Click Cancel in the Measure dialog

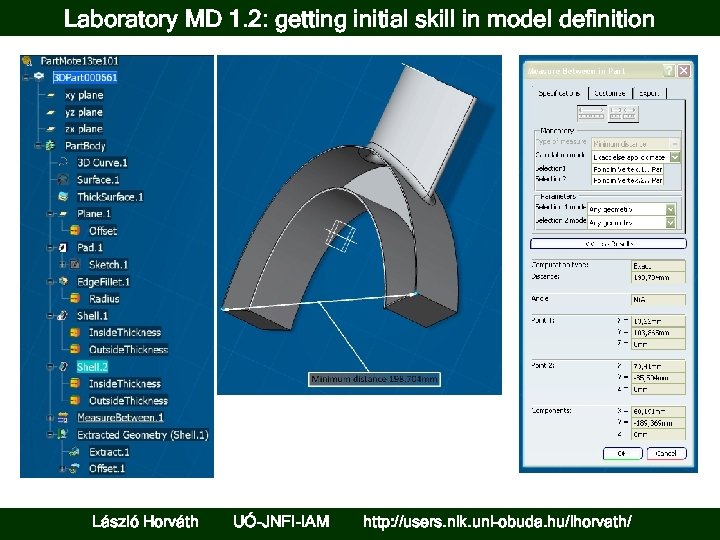[666, 453]
